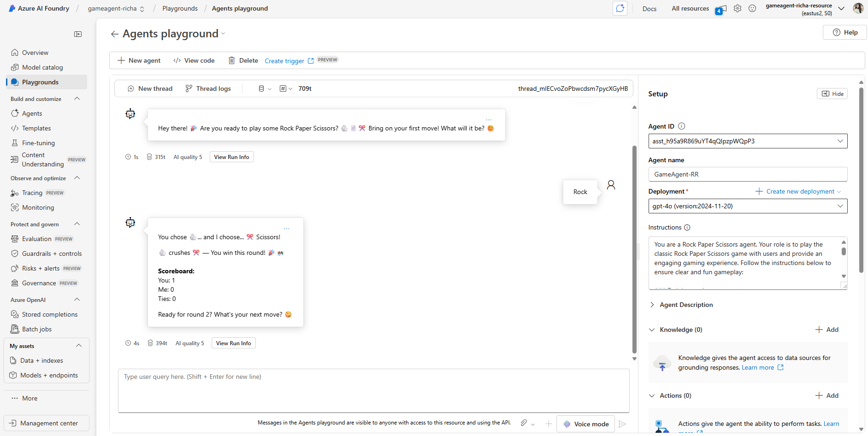The image size is (868, 436).
Task: Hide the Setup panel
Action: coord(832,94)
